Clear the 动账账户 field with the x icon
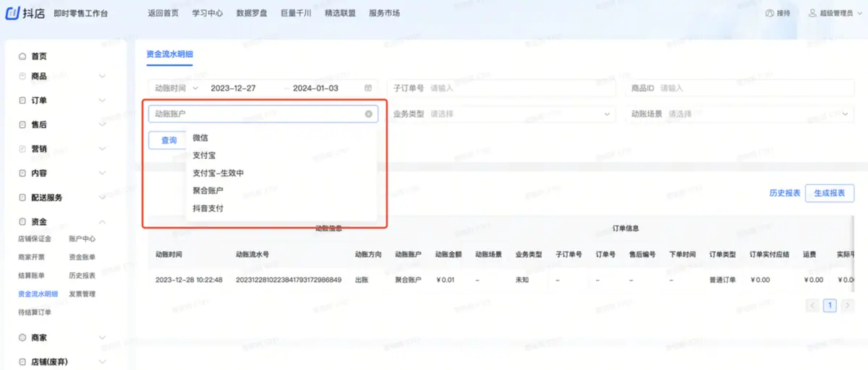Screen dimensions: 868x370 368,114
